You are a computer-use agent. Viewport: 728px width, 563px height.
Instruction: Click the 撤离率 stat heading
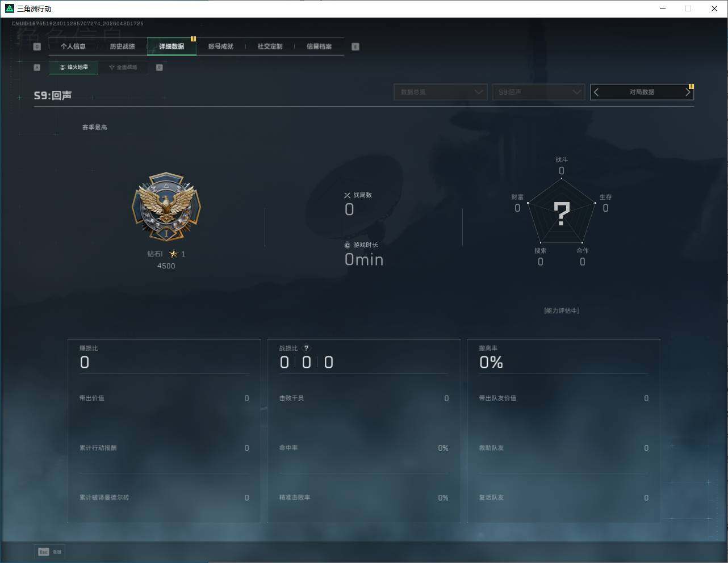click(488, 348)
